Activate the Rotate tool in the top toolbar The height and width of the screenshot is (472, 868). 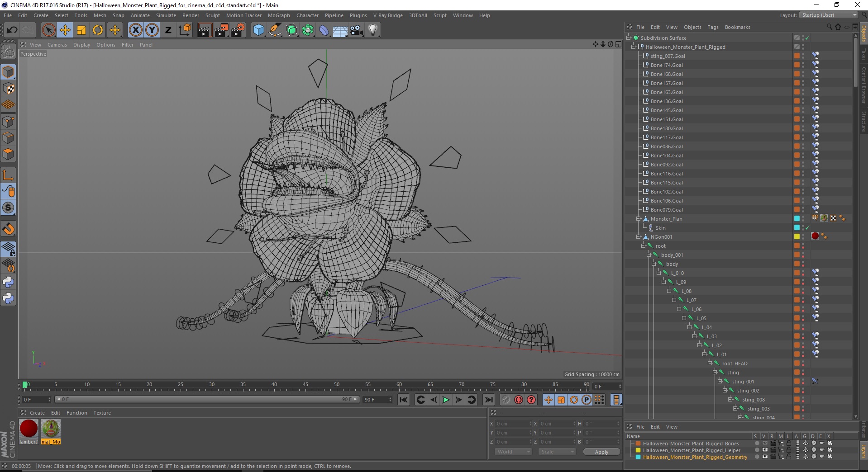98,30
